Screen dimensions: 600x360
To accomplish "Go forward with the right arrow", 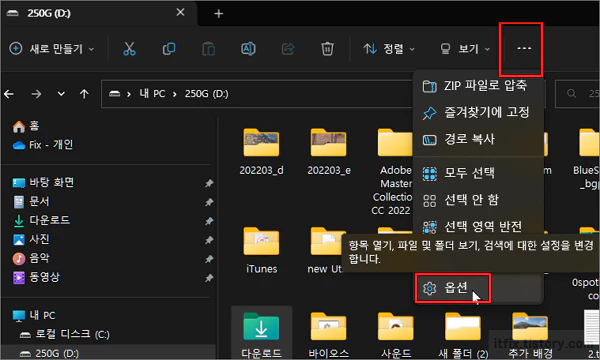I will [x=36, y=94].
